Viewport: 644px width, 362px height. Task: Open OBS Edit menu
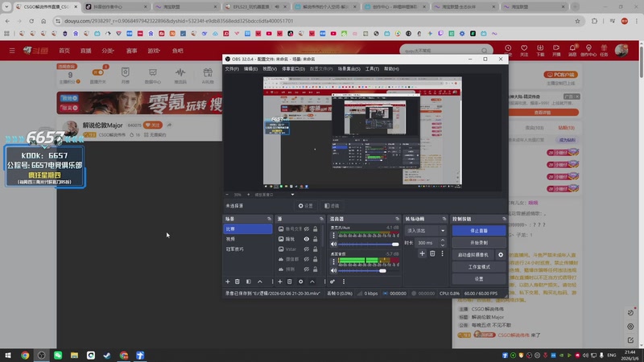click(x=250, y=69)
